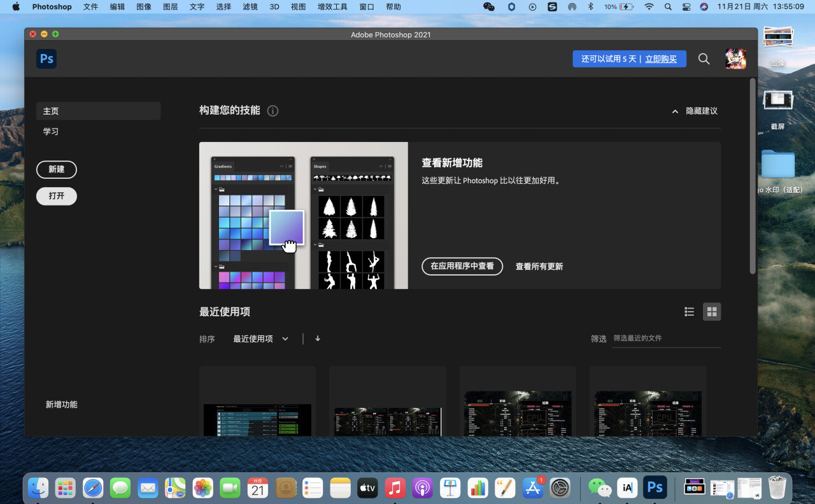Click the Bluetooth icon in the menu bar
This screenshot has height=504, width=815.
click(x=590, y=6)
